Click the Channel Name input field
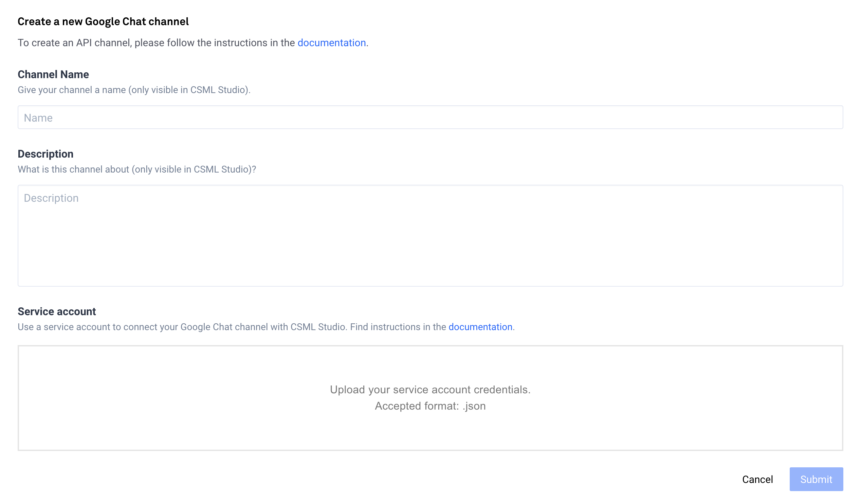This screenshot has height=504, width=861. pos(430,117)
